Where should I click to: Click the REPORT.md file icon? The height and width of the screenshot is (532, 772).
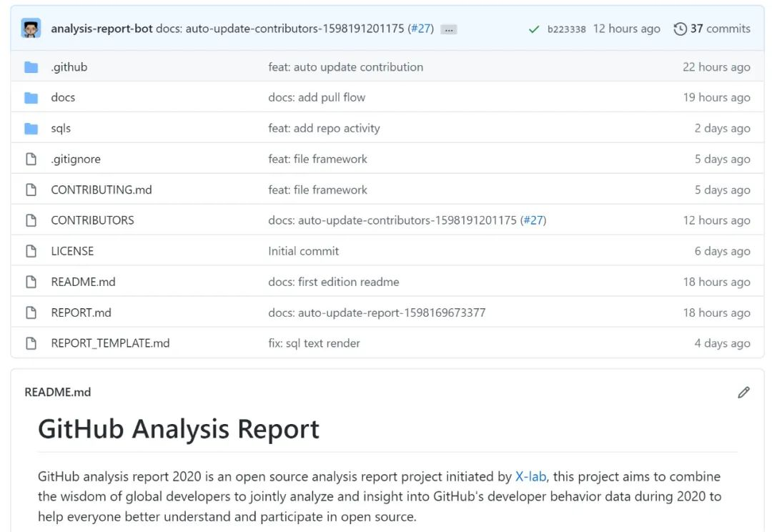31,312
